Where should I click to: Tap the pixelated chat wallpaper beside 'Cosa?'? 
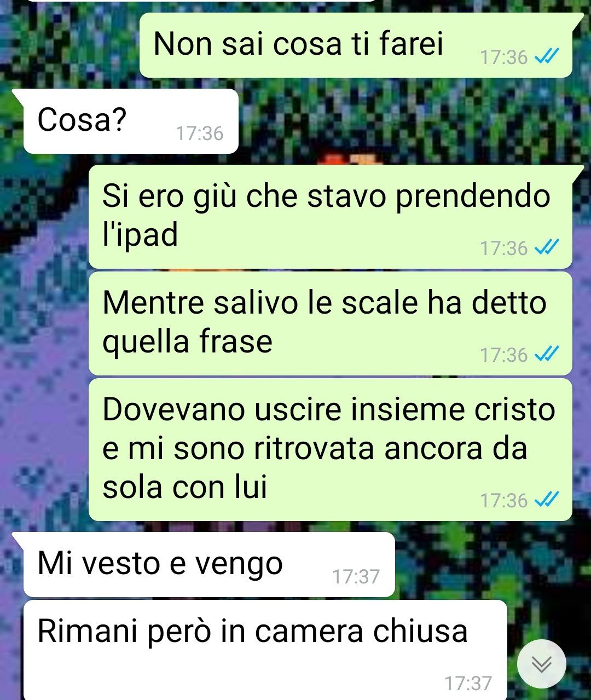tap(410, 121)
